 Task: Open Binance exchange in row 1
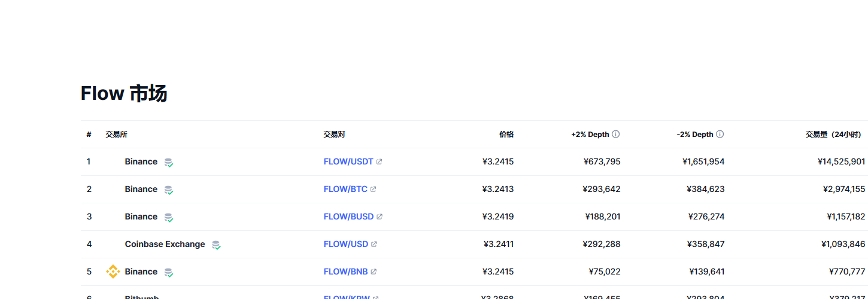(x=141, y=161)
